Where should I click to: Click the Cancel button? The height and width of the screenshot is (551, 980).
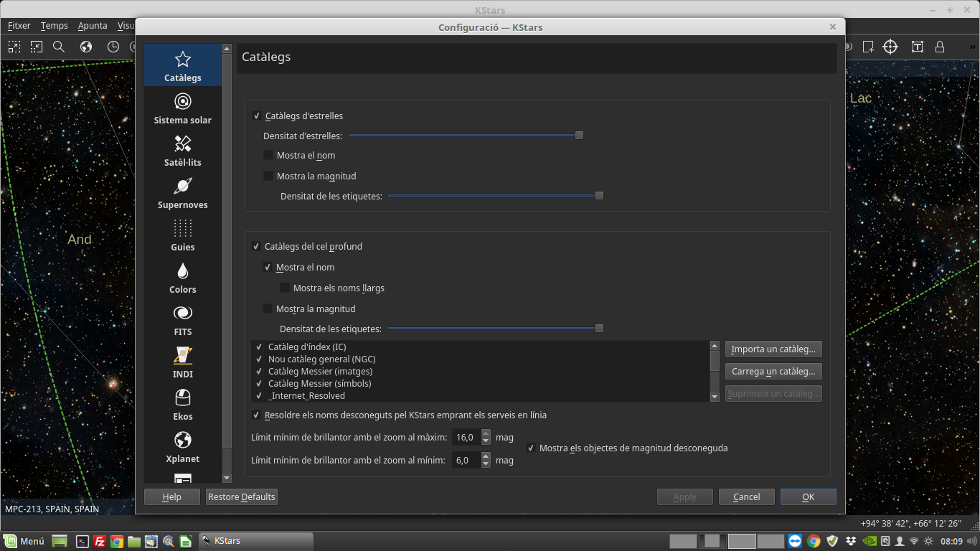(x=747, y=497)
